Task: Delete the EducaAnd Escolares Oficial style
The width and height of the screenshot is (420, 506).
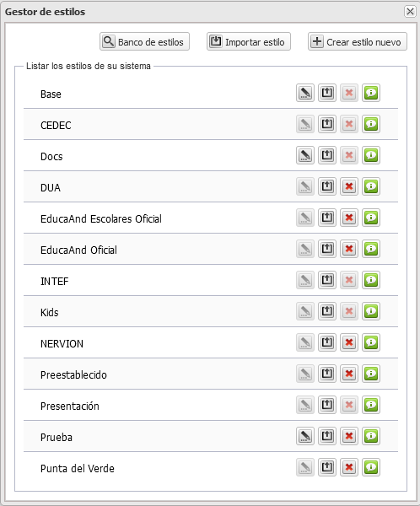Action: point(349,218)
